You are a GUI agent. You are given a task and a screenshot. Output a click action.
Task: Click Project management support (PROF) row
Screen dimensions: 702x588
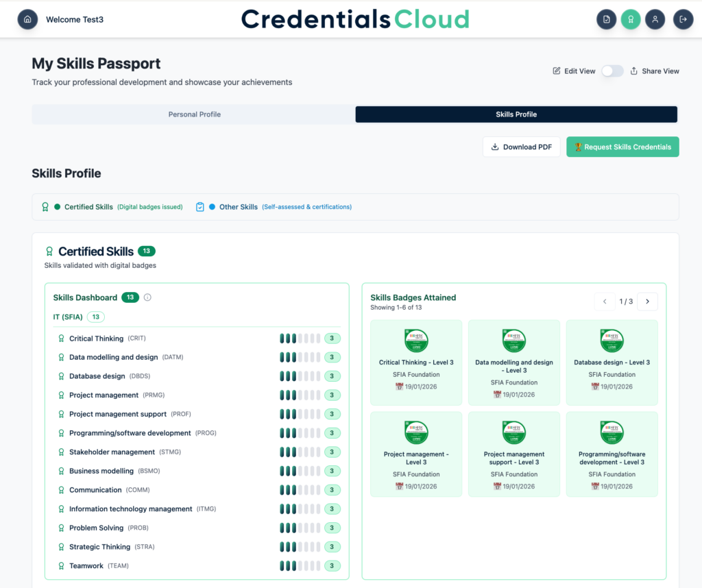pos(197,414)
